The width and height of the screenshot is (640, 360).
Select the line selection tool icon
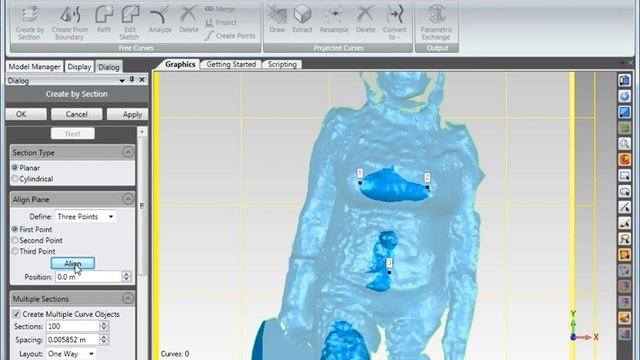click(624, 207)
